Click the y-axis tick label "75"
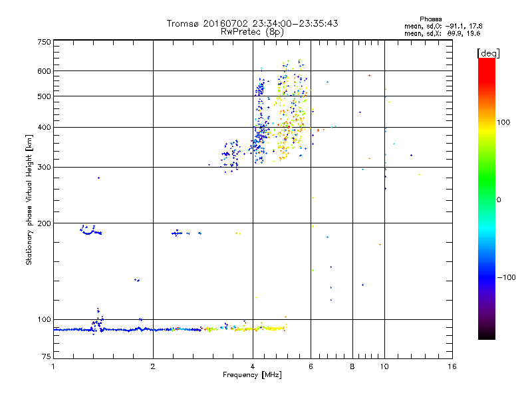Image resolution: width=532 pixels, height=399 pixels. coord(47,356)
